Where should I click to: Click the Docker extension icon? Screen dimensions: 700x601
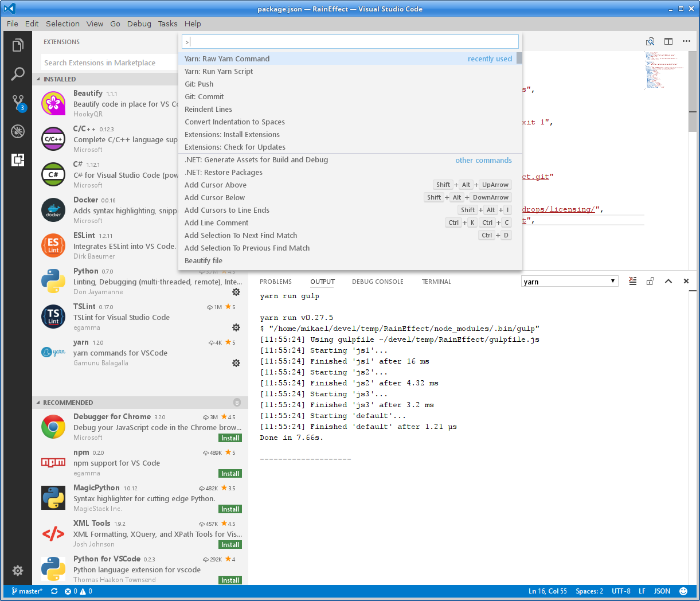point(53,210)
